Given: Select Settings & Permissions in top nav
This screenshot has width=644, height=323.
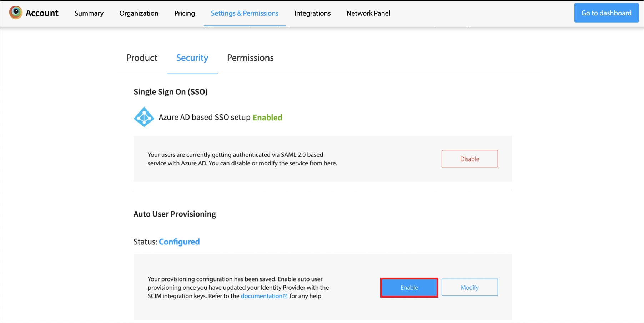Looking at the screenshot, I should click(245, 13).
